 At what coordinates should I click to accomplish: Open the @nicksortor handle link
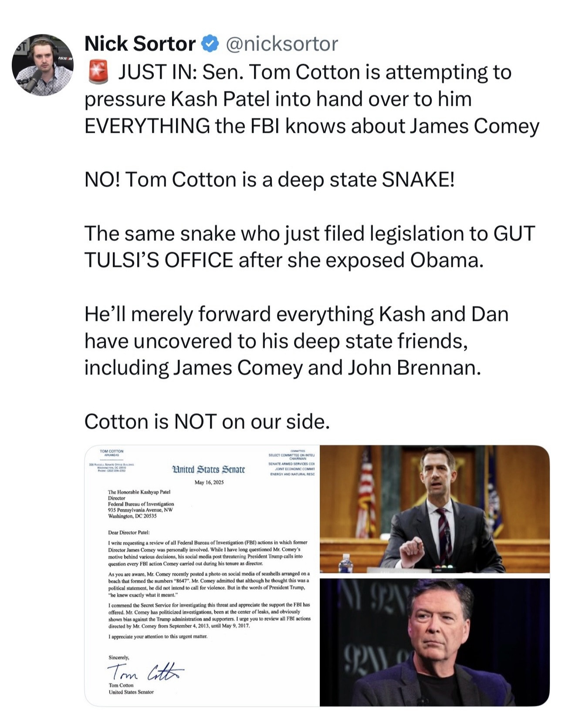point(281,44)
